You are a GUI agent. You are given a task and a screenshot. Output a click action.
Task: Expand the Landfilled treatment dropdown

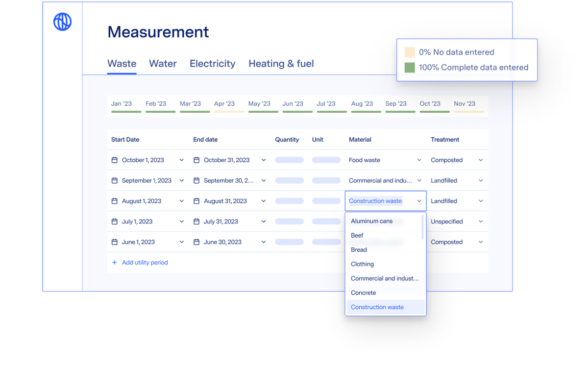[x=480, y=180]
